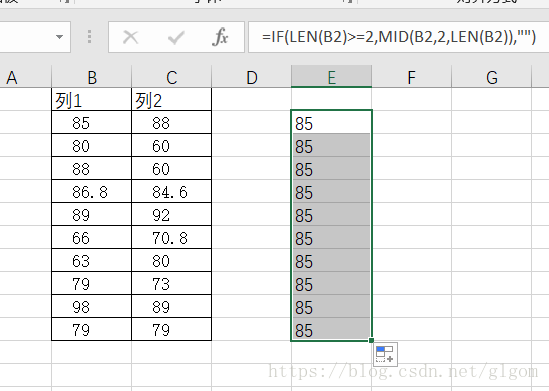Select column C header
Image resolution: width=549 pixels, height=391 pixels.
pyautogui.click(x=172, y=77)
